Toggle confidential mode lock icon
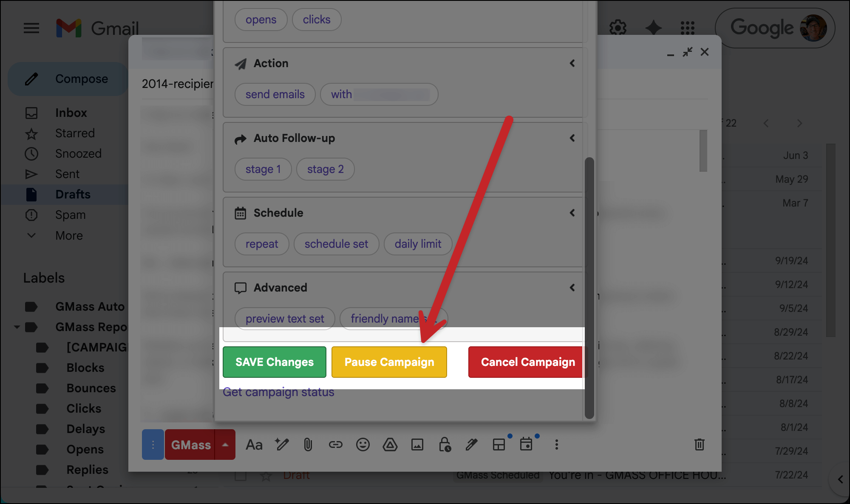 point(445,445)
